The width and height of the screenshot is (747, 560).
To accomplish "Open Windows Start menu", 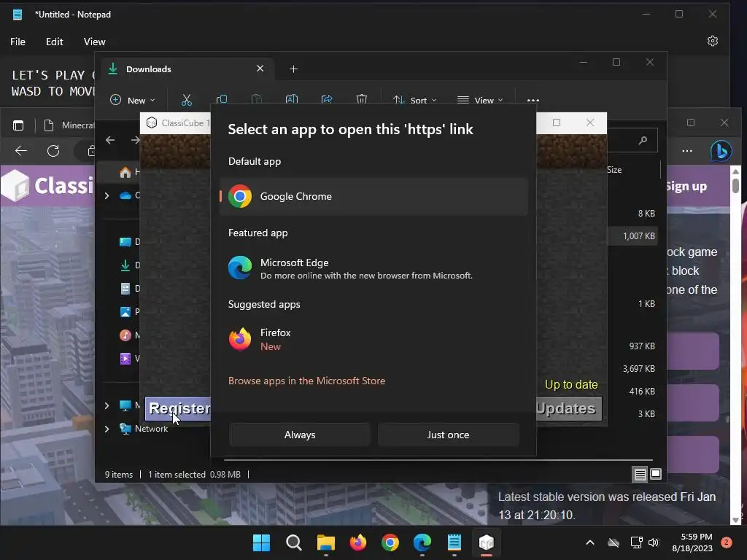I will pos(261,542).
